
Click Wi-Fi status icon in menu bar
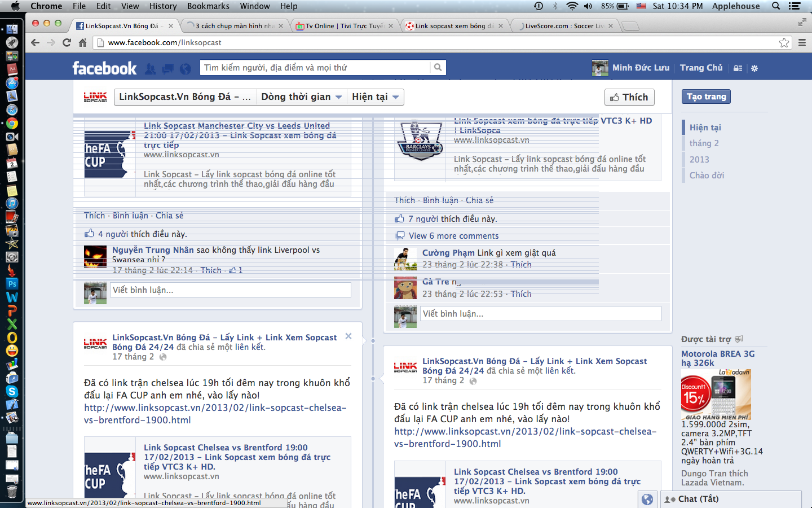pyautogui.click(x=572, y=6)
